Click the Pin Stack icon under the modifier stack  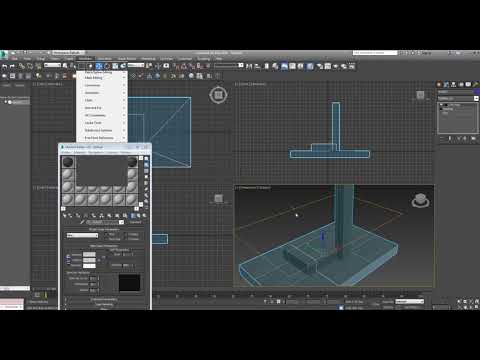tap(441, 138)
